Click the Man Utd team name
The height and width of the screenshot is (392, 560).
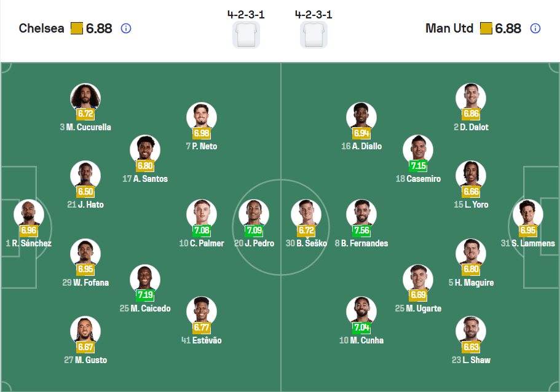point(449,28)
